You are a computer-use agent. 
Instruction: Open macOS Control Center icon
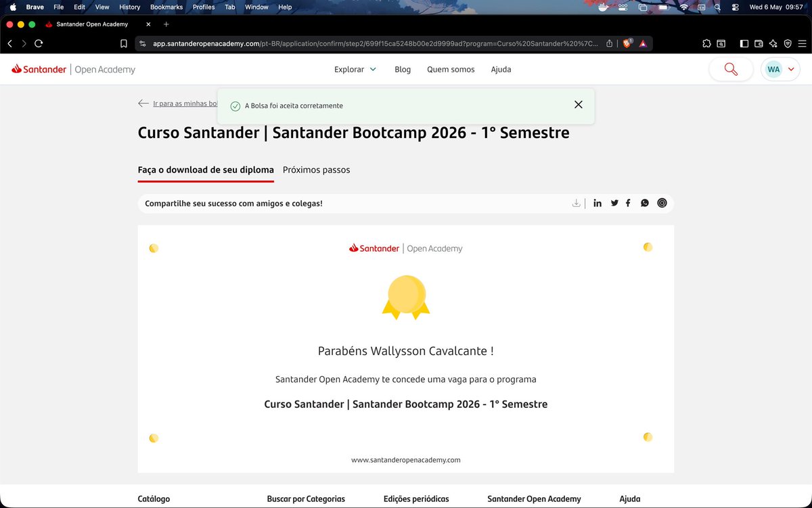coord(736,7)
